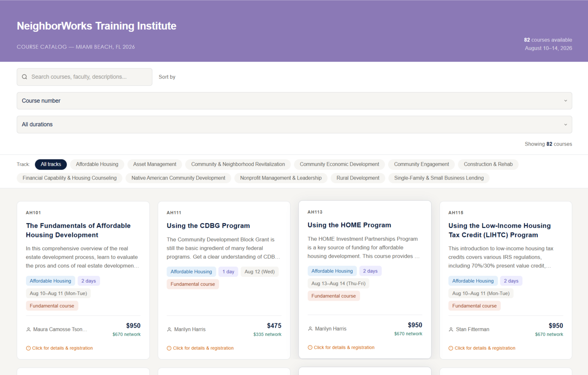The width and height of the screenshot is (588, 375).
Task: Click the details info icon on AH115 card
Action: point(451,348)
